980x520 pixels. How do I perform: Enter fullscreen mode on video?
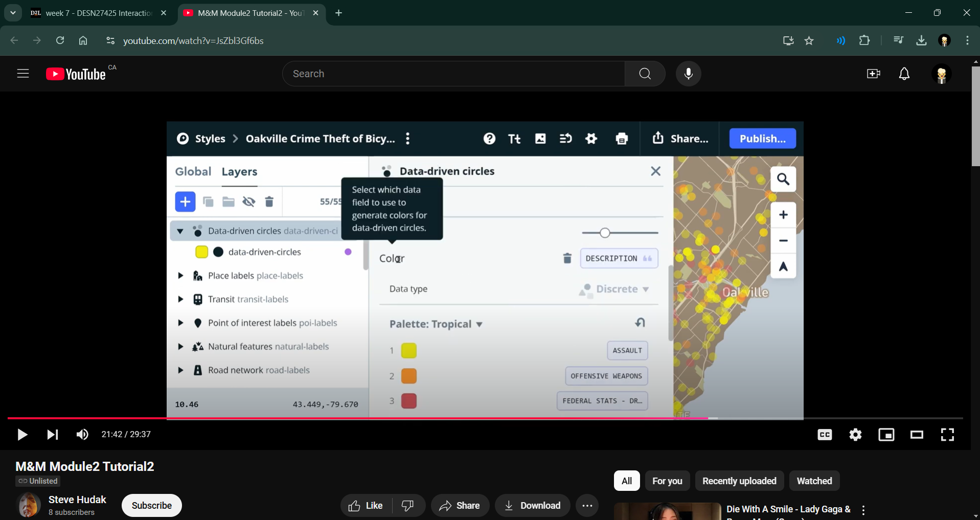click(947, 435)
